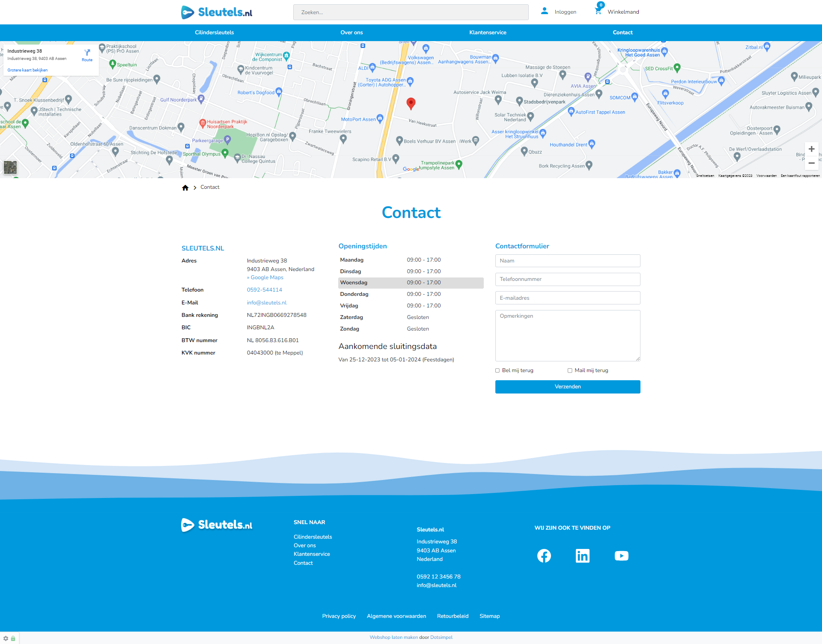Zoom out on the map
Viewport: 822px width, 644px height.
[x=811, y=163]
